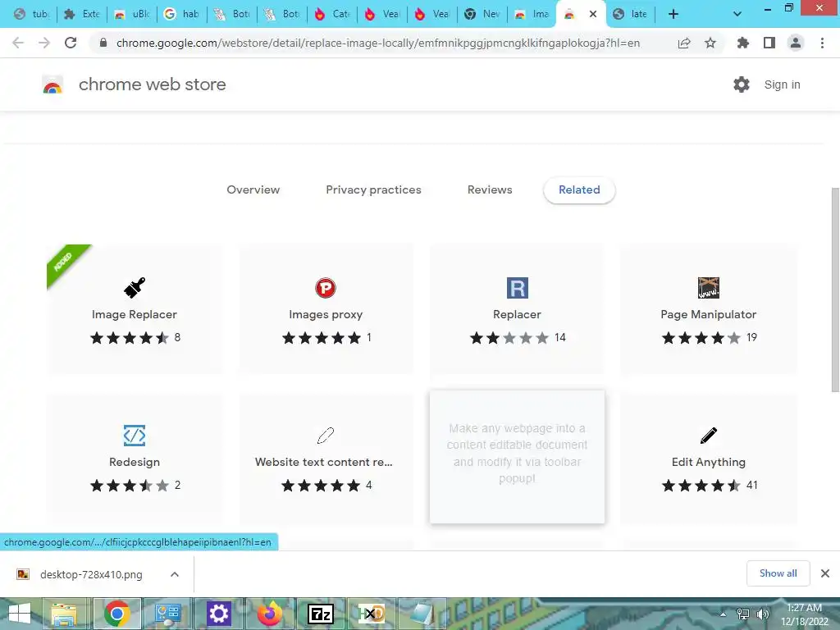840x630 pixels.
Task: Open the Redesign extension title
Action: [135, 462]
